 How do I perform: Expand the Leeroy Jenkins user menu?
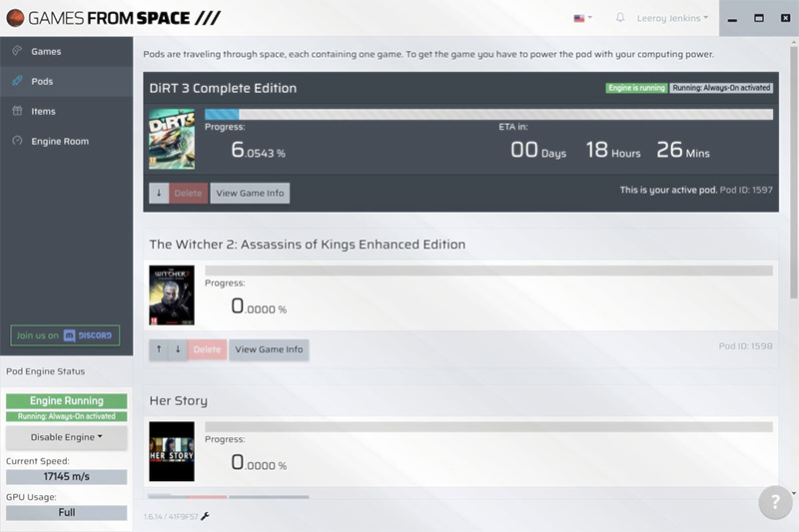pyautogui.click(x=672, y=18)
